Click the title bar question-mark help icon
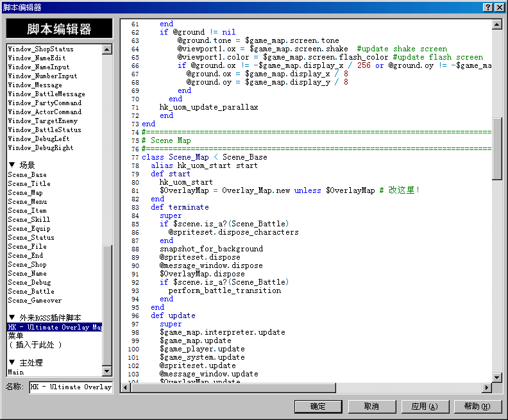The width and height of the screenshot is (508, 420). coord(487,7)
